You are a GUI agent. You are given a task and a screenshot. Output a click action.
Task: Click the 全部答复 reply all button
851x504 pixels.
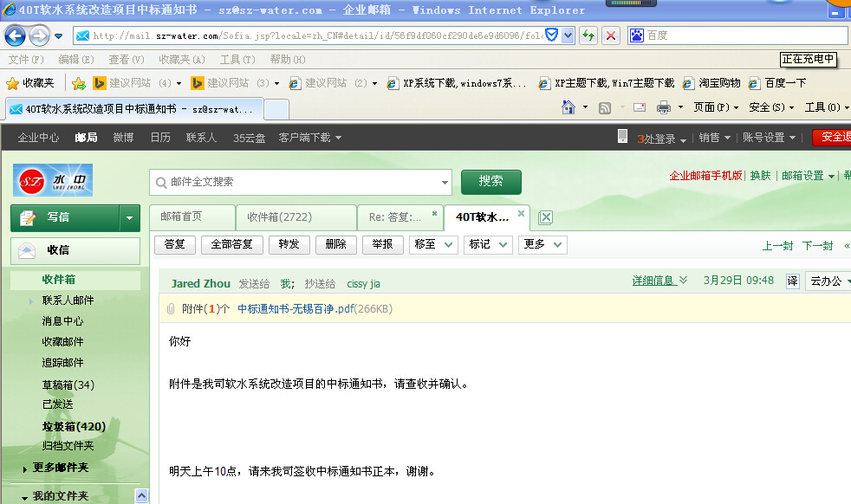[231, 244]
